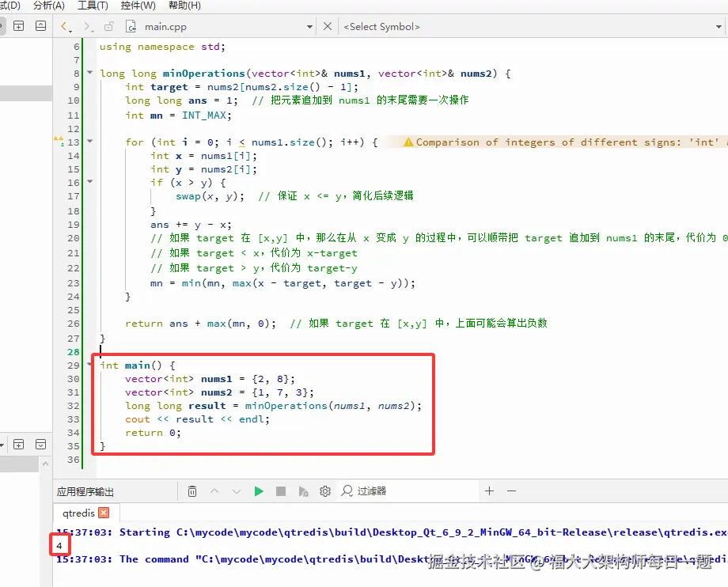This screenshot has width=728, height=587.
Task: Click the output value 4
Action: click(59, 546)
